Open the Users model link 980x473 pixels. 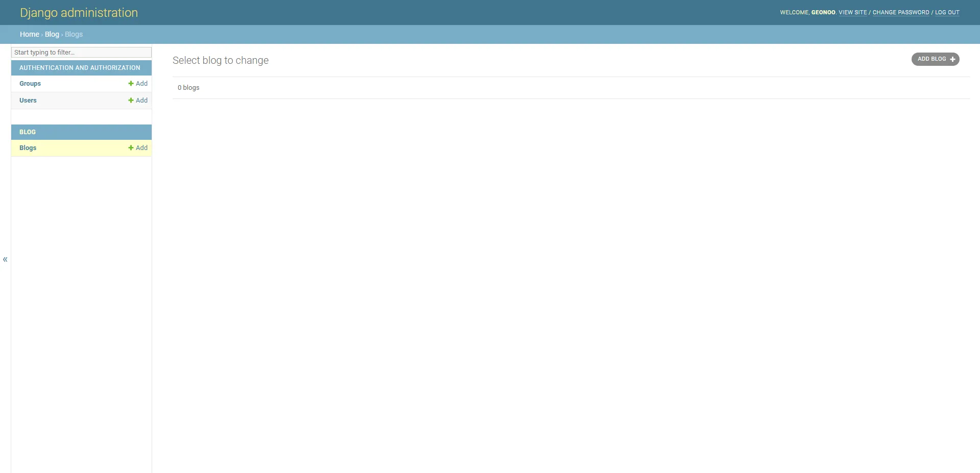click(28, 101)
